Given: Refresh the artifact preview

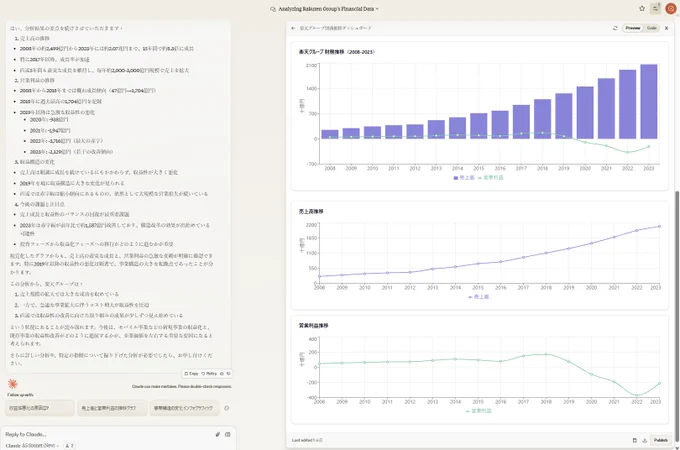Looking at the screenshot, I should coord(615,28).
